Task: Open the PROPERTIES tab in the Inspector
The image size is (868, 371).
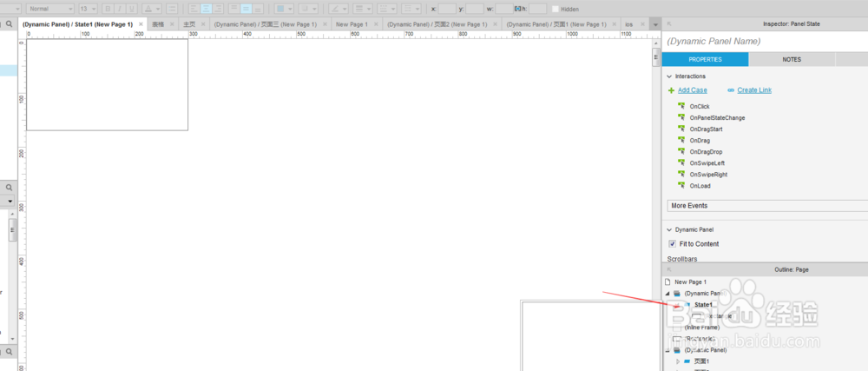Action: (x=705, y=59)
